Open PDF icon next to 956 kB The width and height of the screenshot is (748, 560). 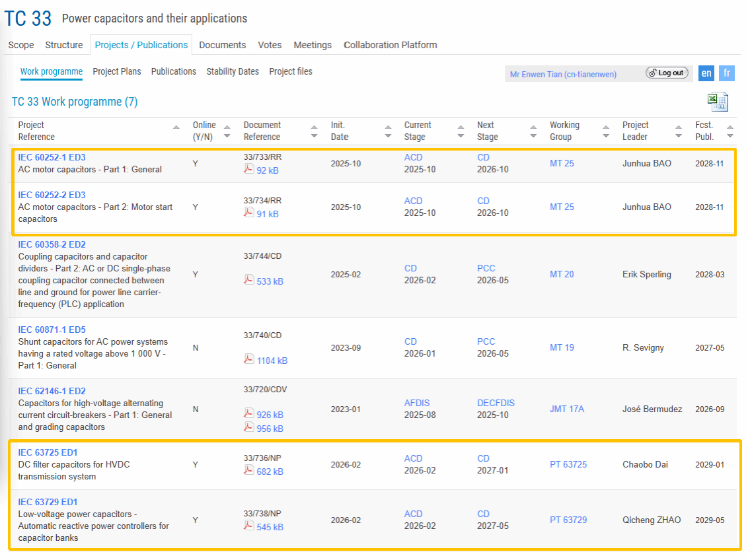pos(248,427)
